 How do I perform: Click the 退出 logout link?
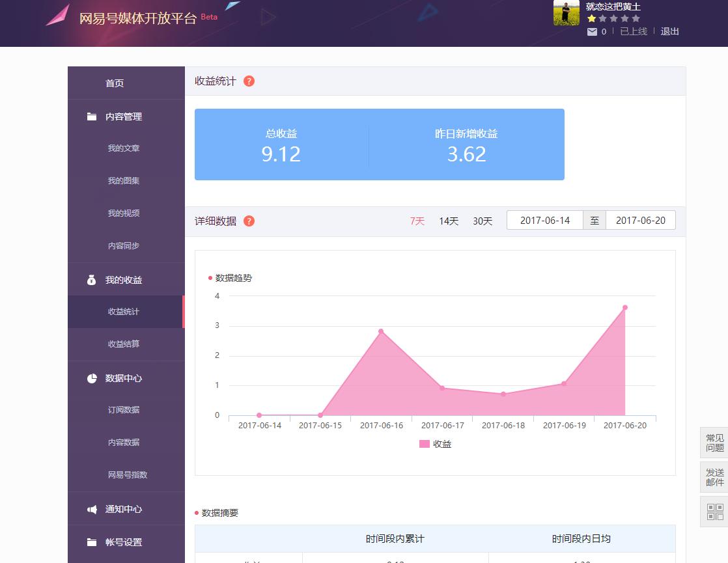pyautogui.click(x=670, y=31)
